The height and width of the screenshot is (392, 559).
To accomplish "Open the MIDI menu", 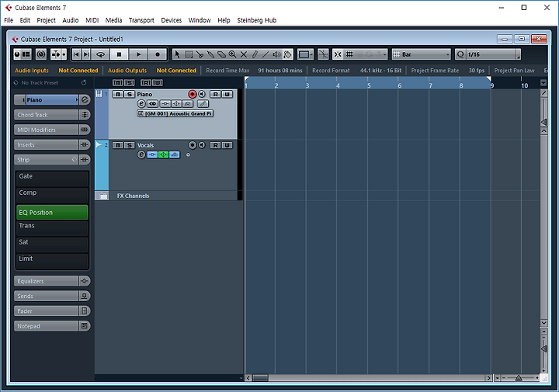I will point(92,20).
